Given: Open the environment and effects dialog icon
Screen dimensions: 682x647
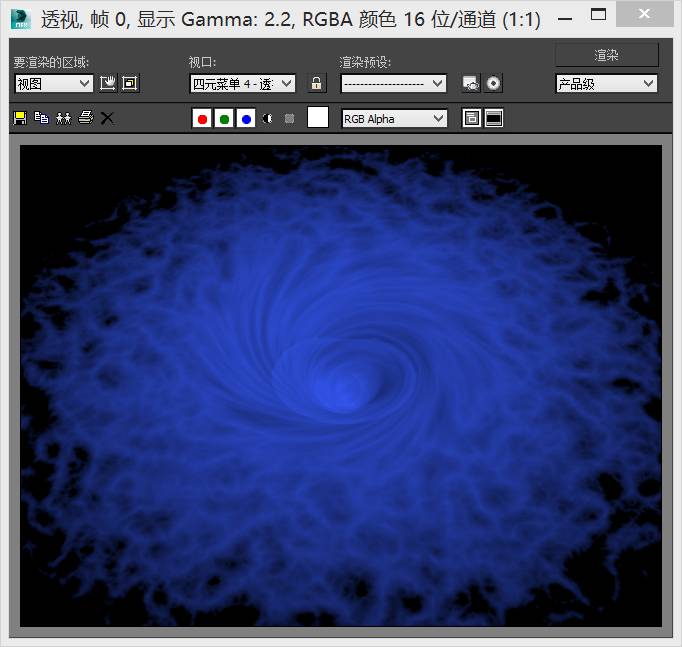Looking at the screenshot, I should point(494,84).
